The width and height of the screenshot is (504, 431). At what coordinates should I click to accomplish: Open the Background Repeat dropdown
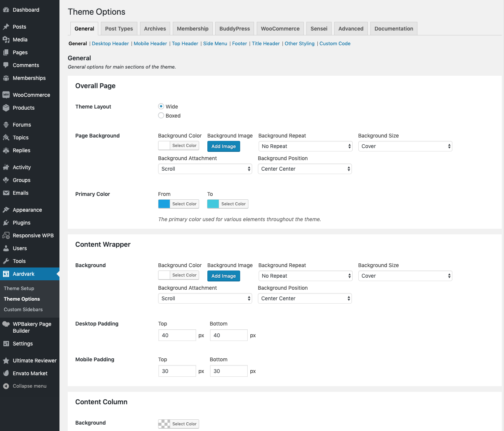[x=305, y=146]
